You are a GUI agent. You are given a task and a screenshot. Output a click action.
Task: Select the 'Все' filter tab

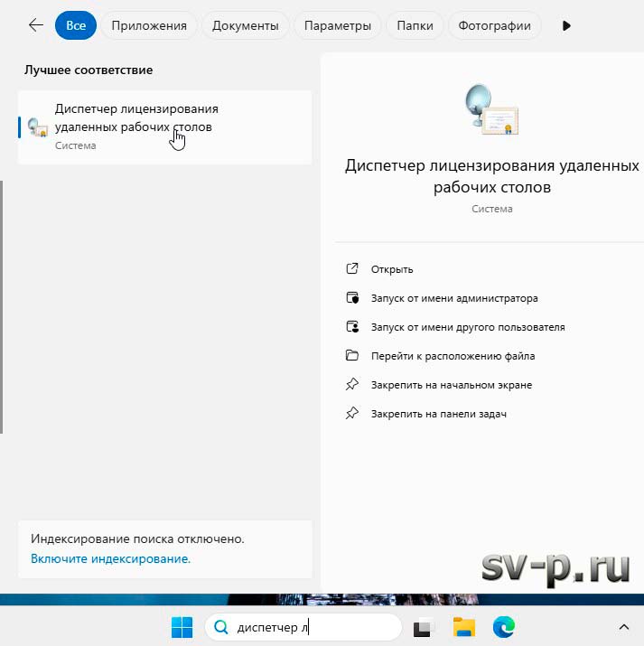pos(76,25)
